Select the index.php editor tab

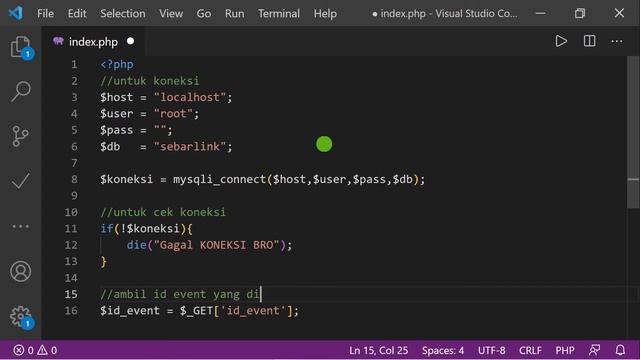click(93, 42)
